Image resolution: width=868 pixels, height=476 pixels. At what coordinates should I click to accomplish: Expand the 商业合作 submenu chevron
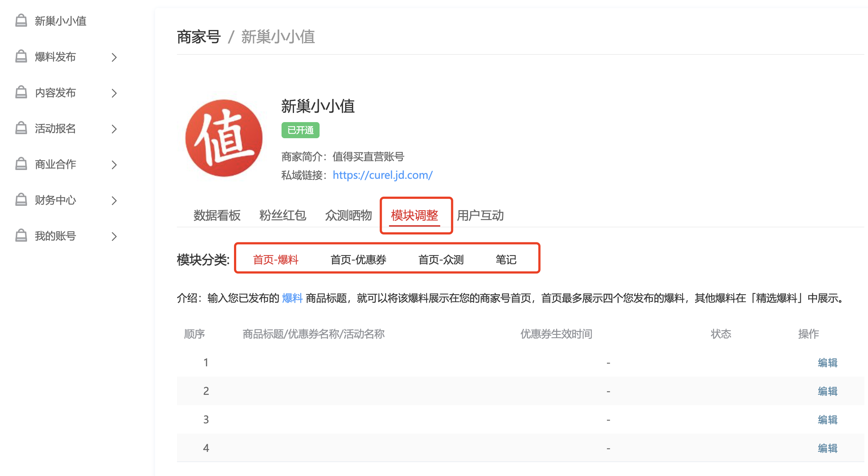114,165
